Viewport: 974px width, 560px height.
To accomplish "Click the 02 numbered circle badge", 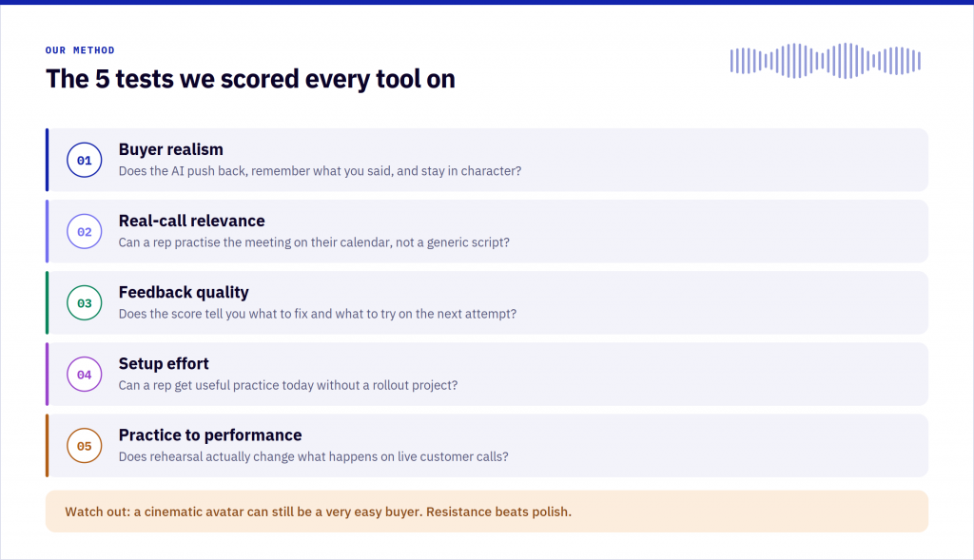I will (x=85, y=232).
